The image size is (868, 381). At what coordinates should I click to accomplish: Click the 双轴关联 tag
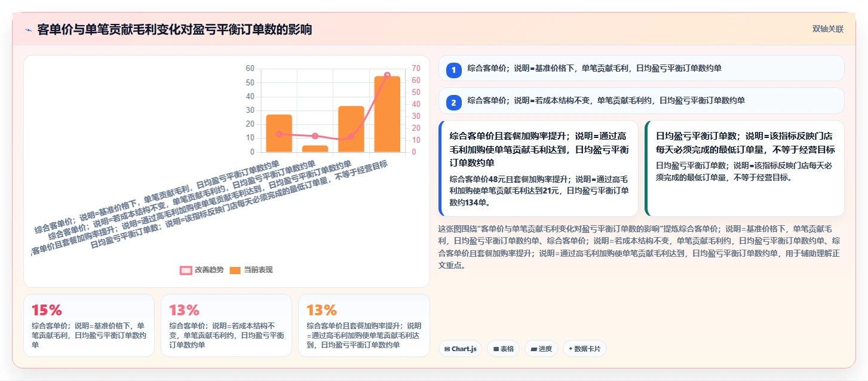point(827,29)
